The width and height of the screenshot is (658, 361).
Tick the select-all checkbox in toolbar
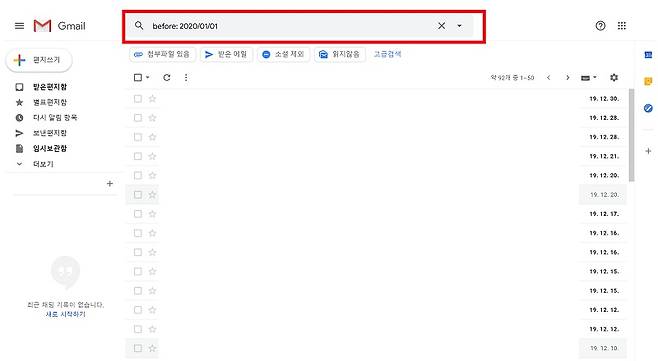point(138,78)
